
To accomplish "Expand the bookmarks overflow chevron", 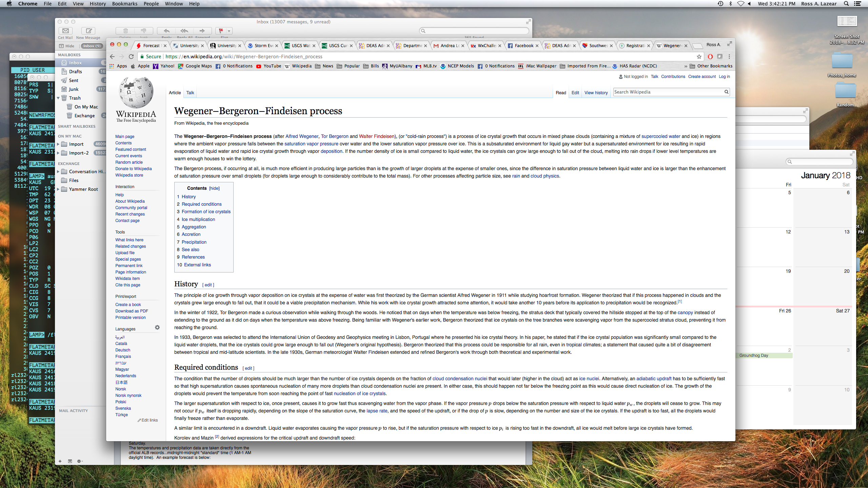I will [686, 66].
